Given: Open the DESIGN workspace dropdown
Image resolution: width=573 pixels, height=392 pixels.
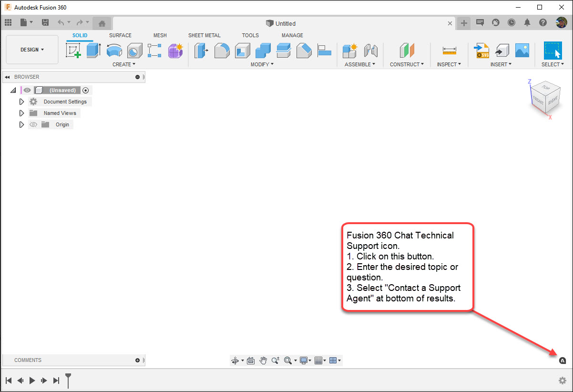Looking at the screenshot, I should click(x=31, y=49).
